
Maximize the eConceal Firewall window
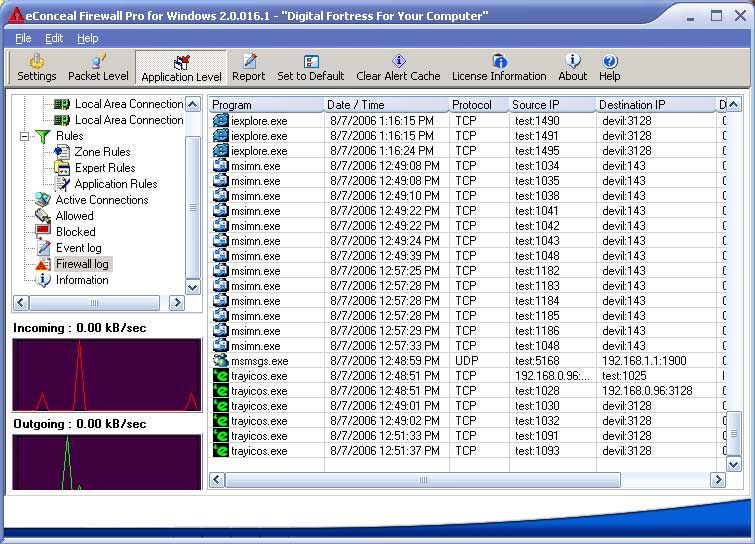[716, 16]
